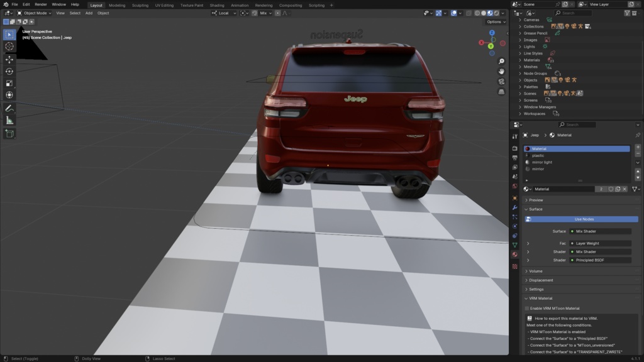Open the Object Data properties tab
The width and height of the screenshot is (644, 362).
point(514,245)
